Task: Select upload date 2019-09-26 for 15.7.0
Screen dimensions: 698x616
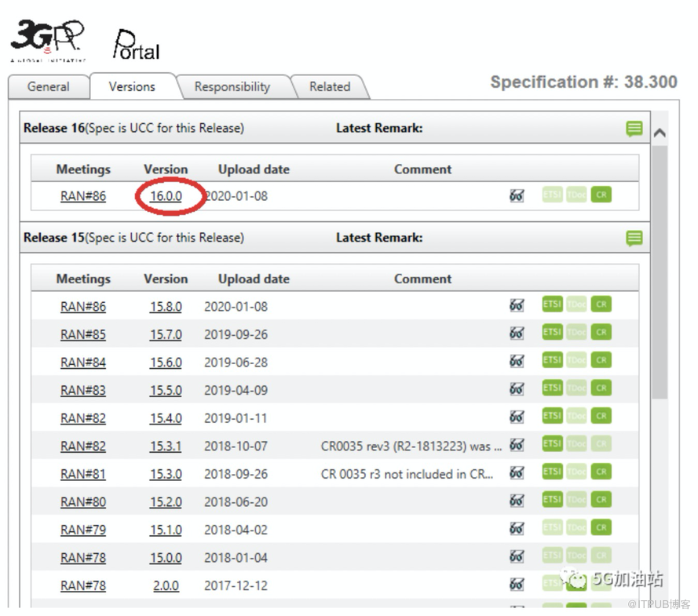Action: [x=236, y=334]
